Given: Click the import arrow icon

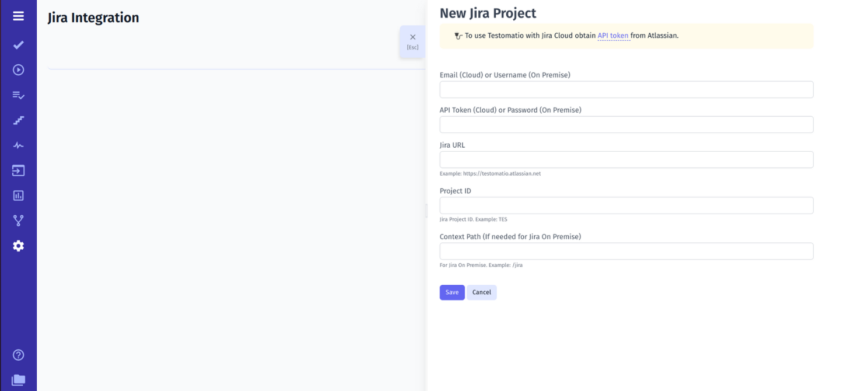Looking at the screenshot, I should pyautogui.click(x=17, y=170).
